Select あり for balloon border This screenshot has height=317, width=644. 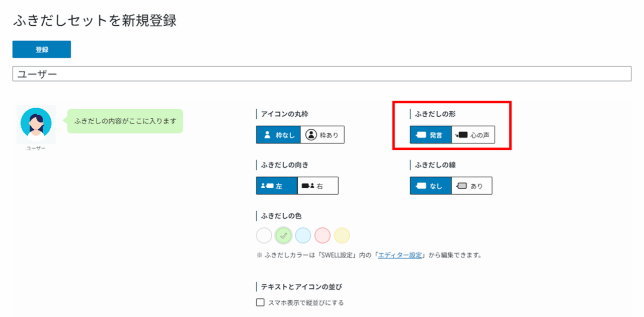click(x=471, y=186)
